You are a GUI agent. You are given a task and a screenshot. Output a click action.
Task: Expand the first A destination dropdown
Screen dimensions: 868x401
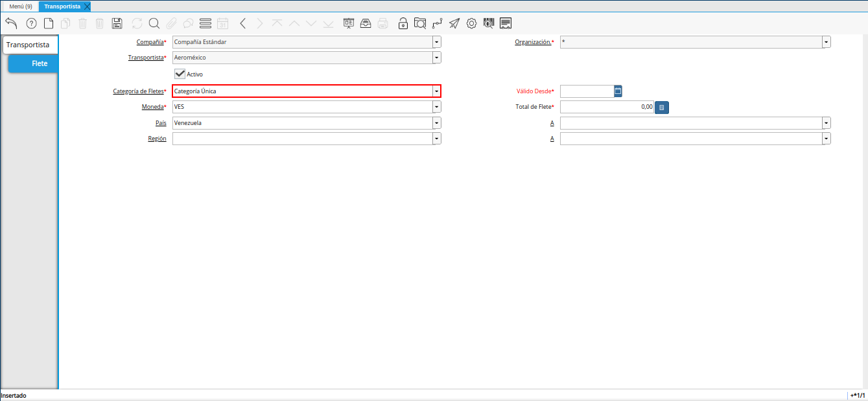pos(827,122)
